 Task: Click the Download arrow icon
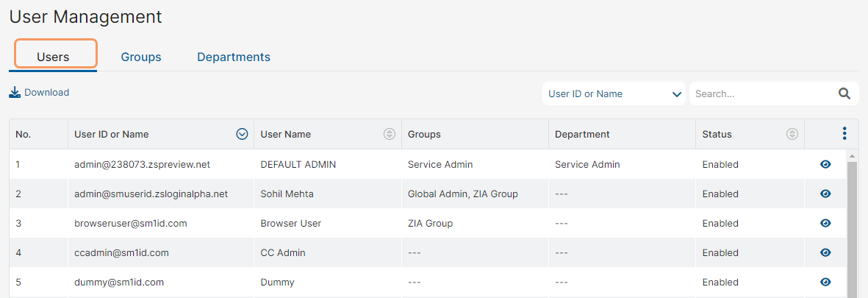click(x=15, y=93)
